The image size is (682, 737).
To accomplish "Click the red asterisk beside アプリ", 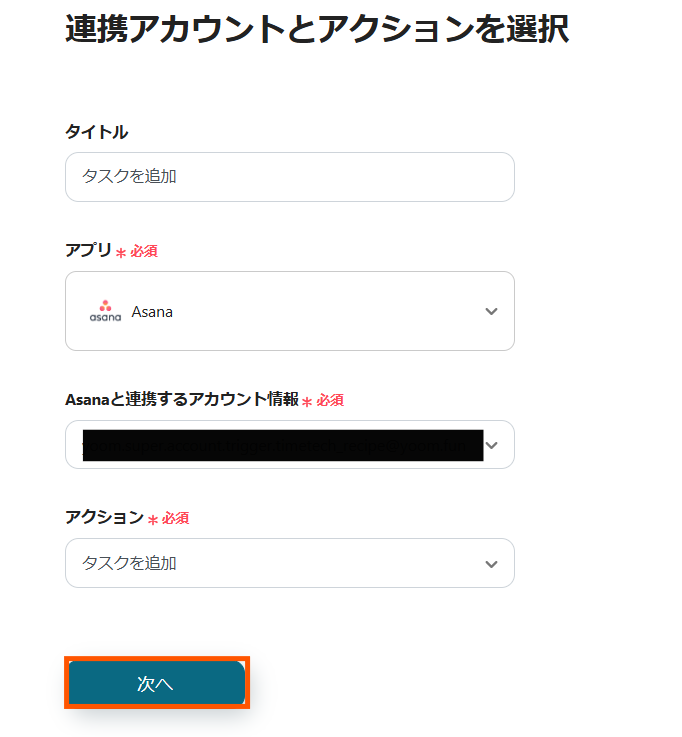I will (121, 252).
